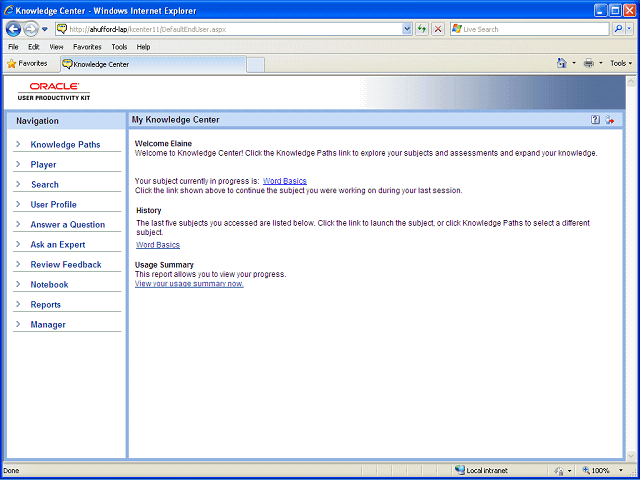
Task: Click the Home icon in command bar
Action: (562, 63)
